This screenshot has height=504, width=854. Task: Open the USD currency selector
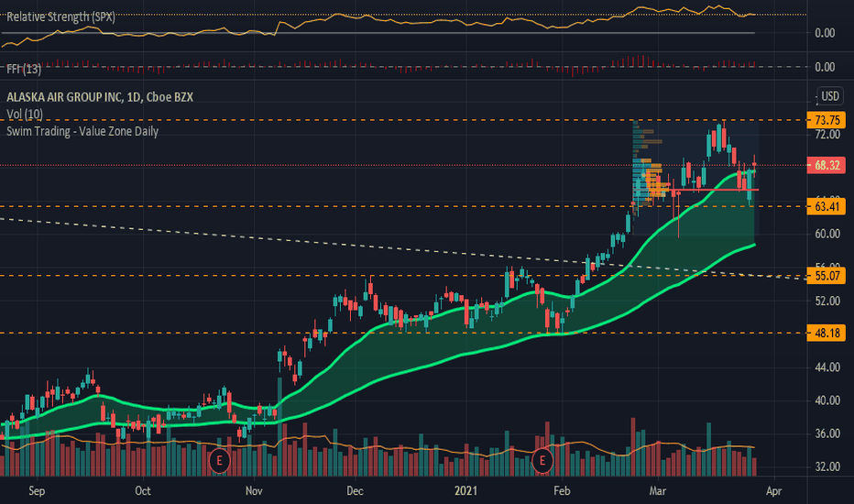(830, 96)
